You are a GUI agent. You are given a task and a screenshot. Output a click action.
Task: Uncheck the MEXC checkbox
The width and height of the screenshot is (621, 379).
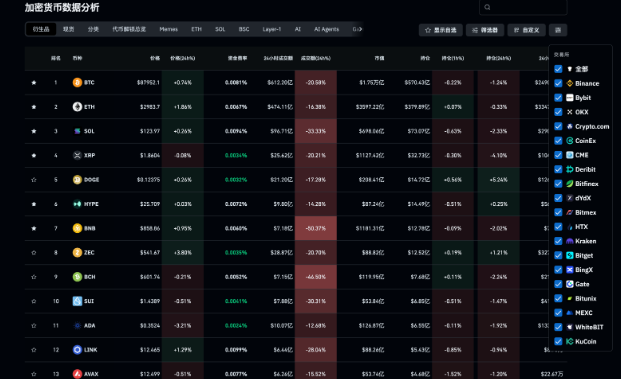point(558,312)
